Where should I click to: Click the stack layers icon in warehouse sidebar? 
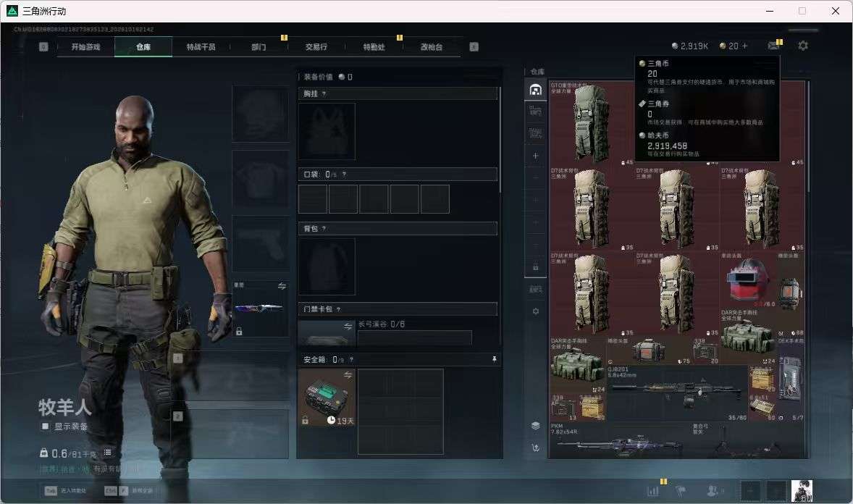pyautogui.click(x=535, y=426)
